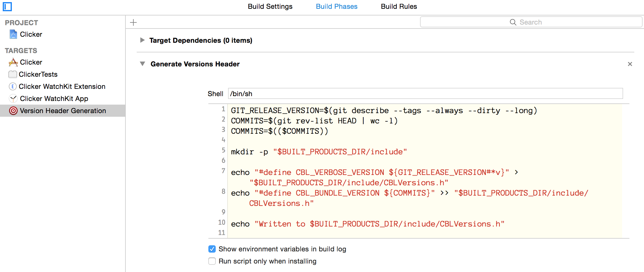Image resolution: width=644 pixels, height=272 pixels.
Task: Expand the Target Dependencies section
Action: coord(142,40)
